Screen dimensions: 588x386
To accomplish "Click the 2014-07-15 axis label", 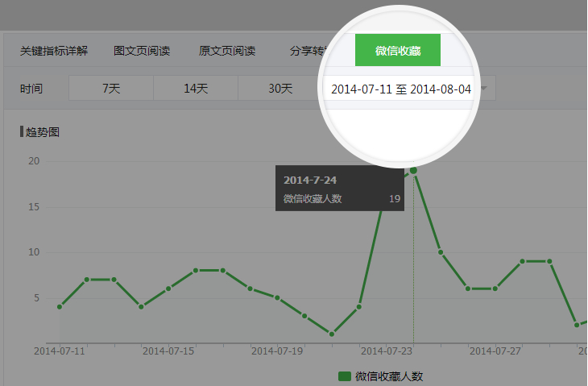I will 168,351.
